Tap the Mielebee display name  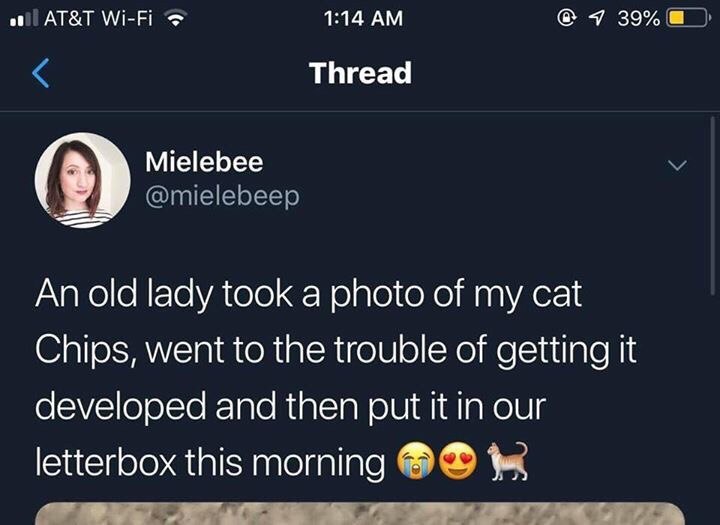pyautogui.click(x=204, y=162)
